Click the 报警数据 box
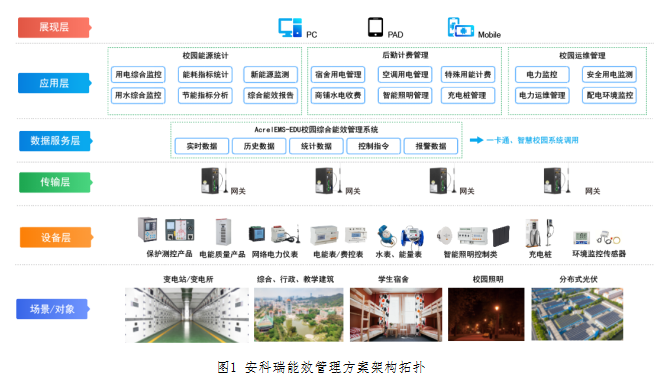Screen dimensions: 672x379 (x=431, y=146)
